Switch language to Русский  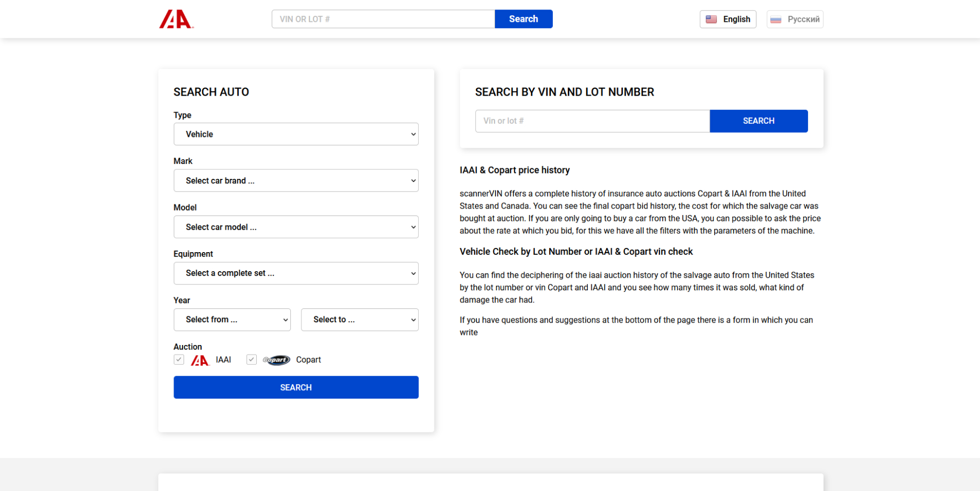click(x=795, y=19)
